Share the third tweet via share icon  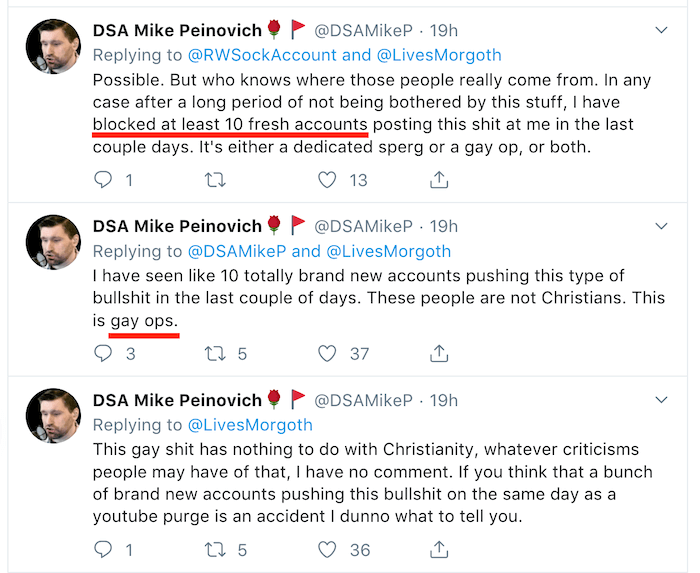coord(439,549)
